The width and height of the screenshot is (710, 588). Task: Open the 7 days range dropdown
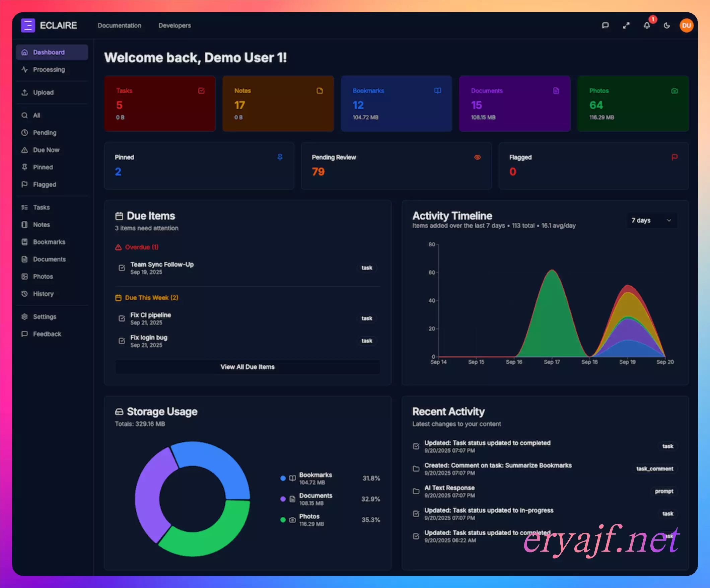click(651, 220)
